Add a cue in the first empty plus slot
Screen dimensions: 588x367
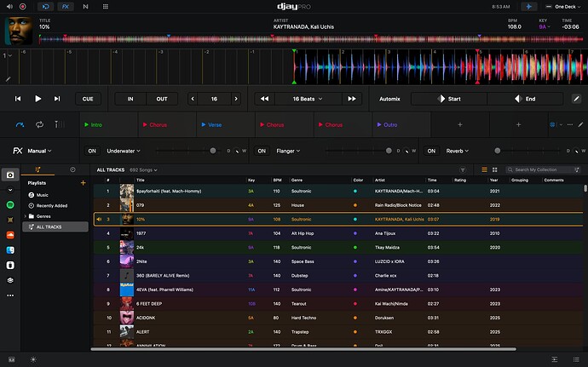460,125
